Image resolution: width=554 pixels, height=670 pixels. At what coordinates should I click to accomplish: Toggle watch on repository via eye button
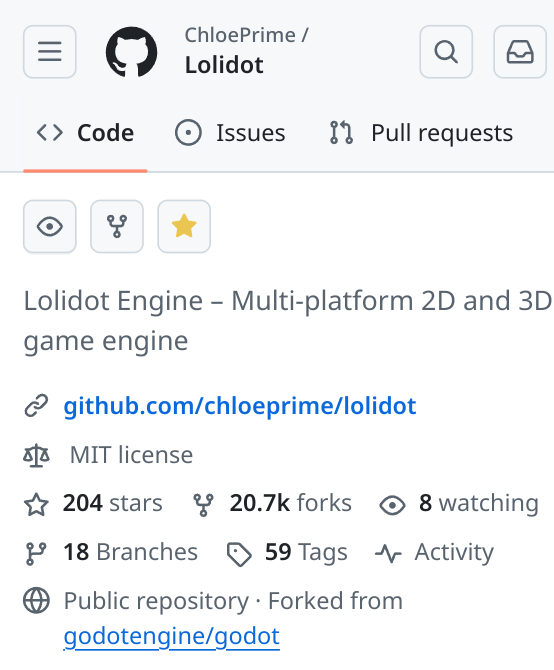[x=50, y=226]
